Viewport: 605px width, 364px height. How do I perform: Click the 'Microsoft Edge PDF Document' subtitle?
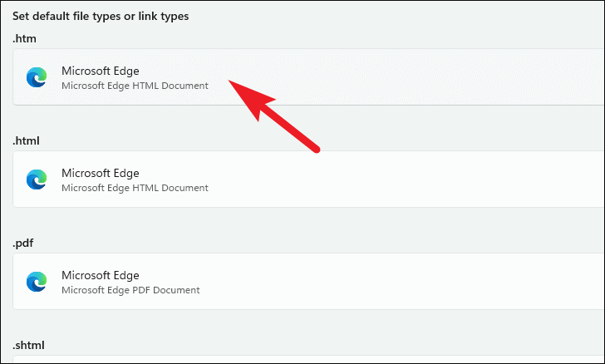click(130, 290)
